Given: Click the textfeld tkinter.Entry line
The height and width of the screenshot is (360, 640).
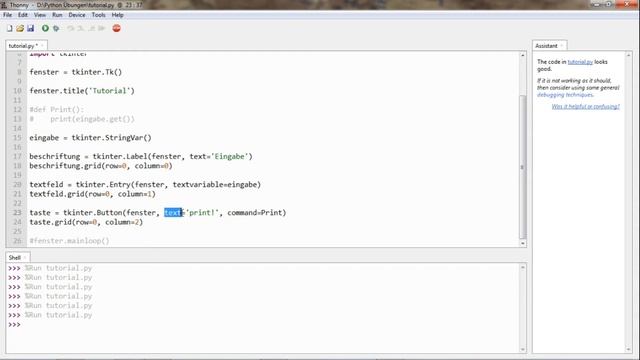Looking at the screenshot, I should [x=145, y=185].
